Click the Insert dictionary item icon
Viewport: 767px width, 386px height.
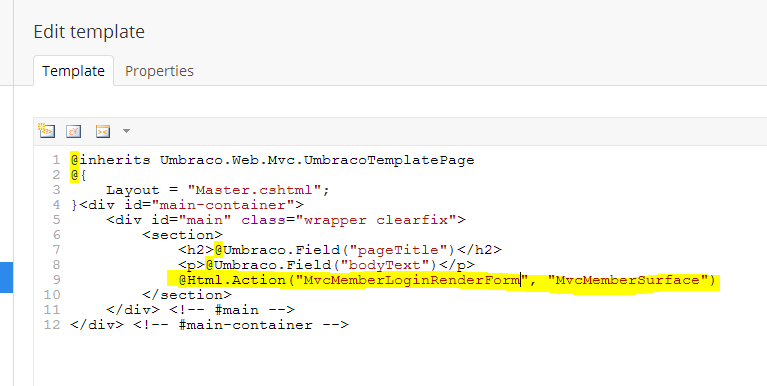click(73, 131)
